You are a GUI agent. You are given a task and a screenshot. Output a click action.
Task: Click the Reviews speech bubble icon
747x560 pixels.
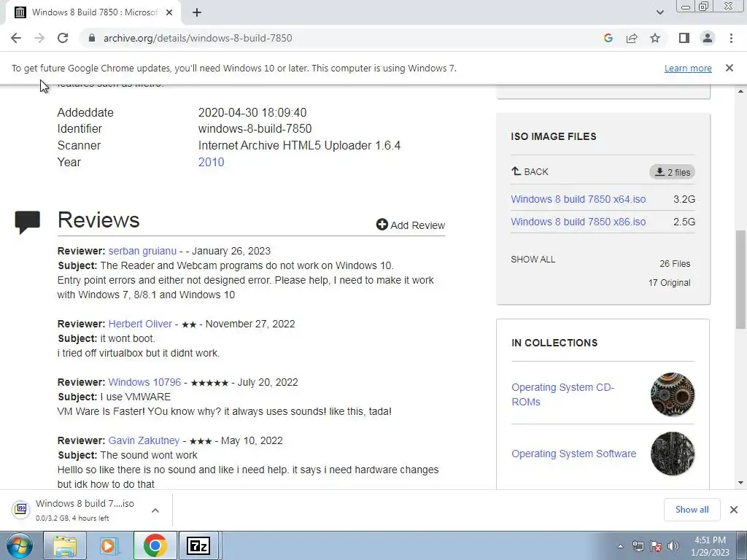[27, 222]
